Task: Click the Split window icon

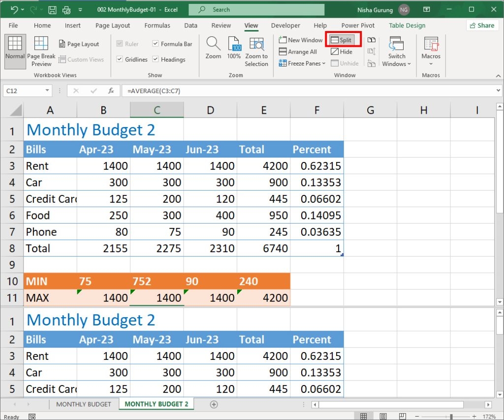Action: (341, 40)
